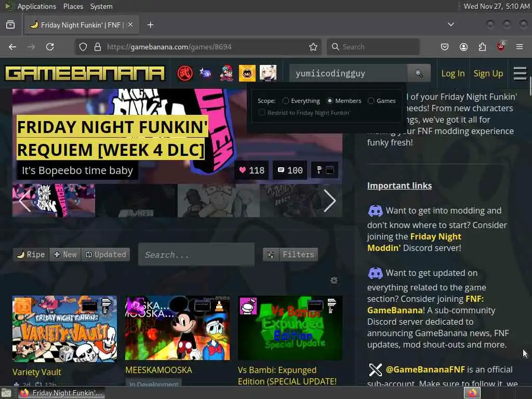Click the GameBanana search magnifier button
The image size is (532, 399).
point(419,73)
